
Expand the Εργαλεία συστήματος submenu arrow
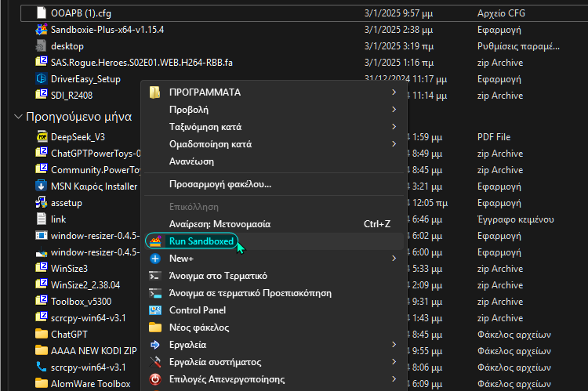[x=394, y=362]
